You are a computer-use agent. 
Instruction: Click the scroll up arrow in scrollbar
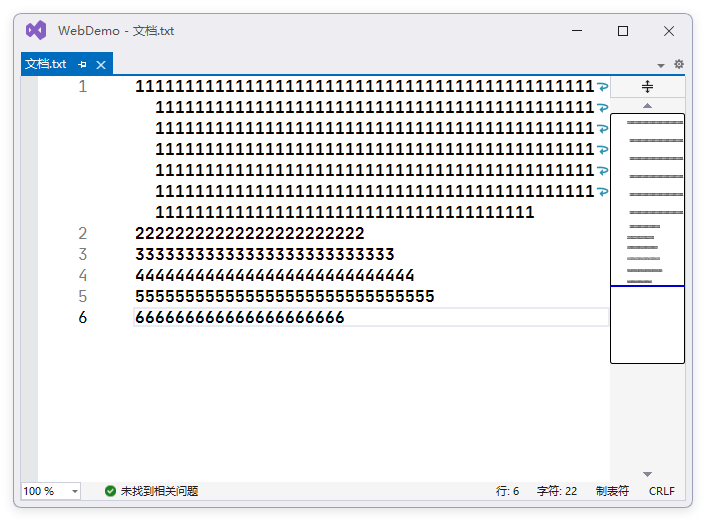[x=647, y=105]
